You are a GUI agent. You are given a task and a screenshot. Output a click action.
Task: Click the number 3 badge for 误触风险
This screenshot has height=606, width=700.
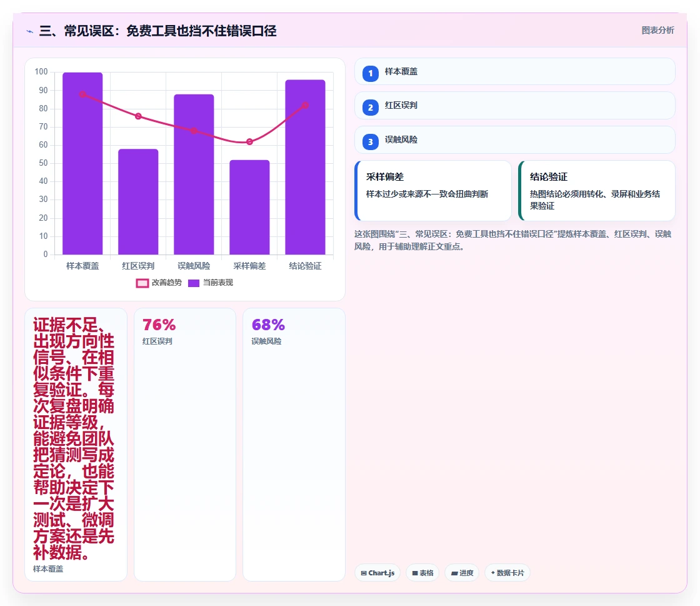click(x=370, y=142)
